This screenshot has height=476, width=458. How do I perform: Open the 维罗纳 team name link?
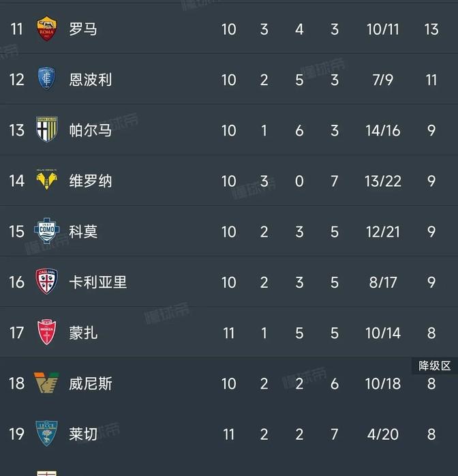click(91, 181)
